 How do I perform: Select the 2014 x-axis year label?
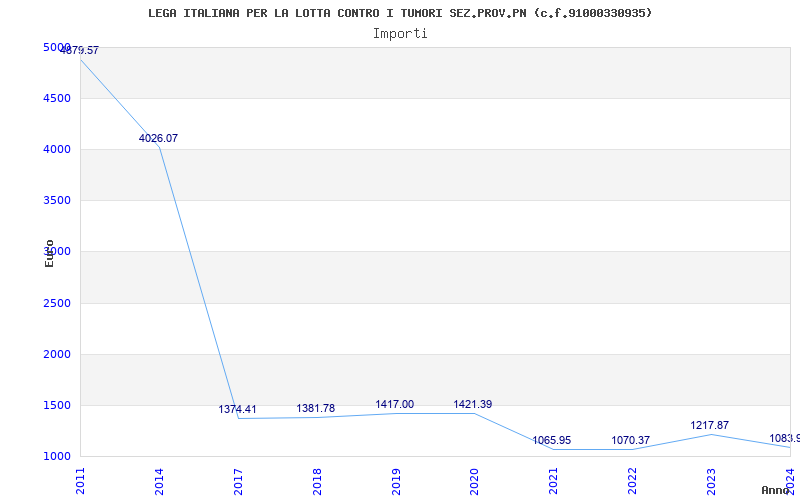tap(159, 482)
